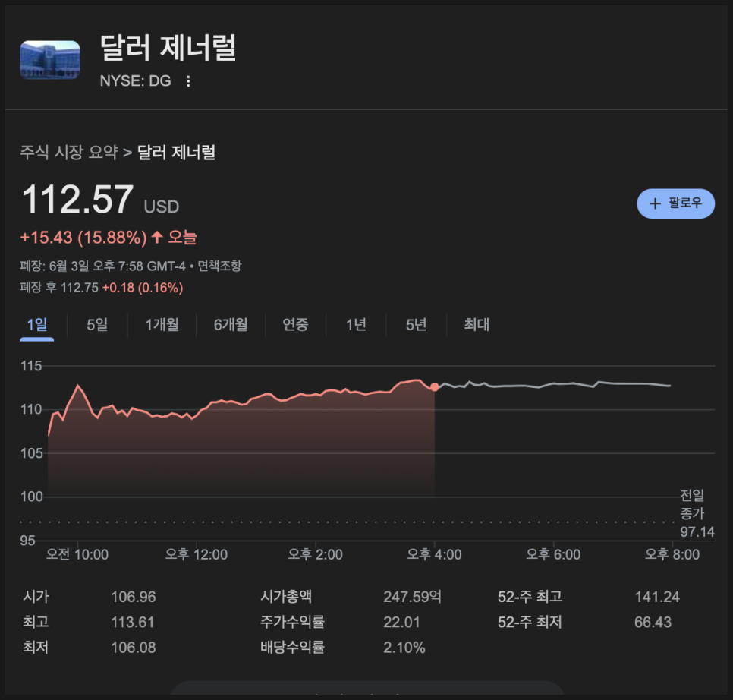Open the 주식 시장 요약 breadcrumb link
This screenshot has height=700, width=733.
click(x=69, y=153)
